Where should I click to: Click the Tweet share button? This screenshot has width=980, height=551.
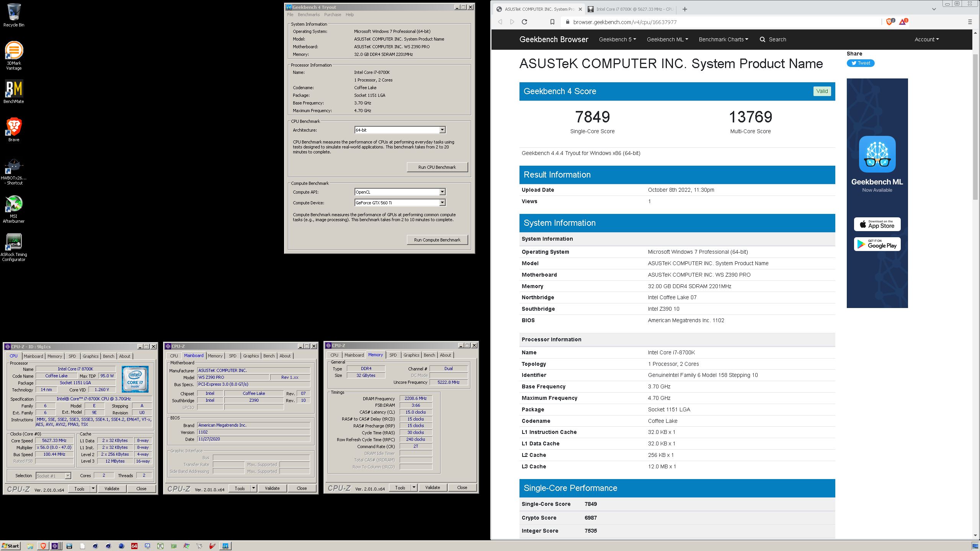pyautogui.click(x=861, y=63)
